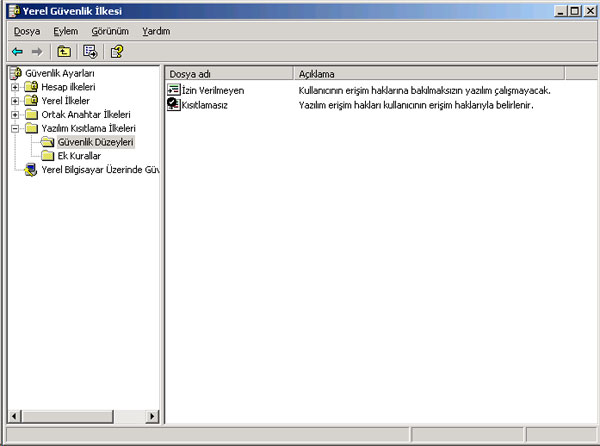Screen dimensions: 600x446
Task: Click the tree pane horizontal scrollbar thumb
Action: pos(67,416)
